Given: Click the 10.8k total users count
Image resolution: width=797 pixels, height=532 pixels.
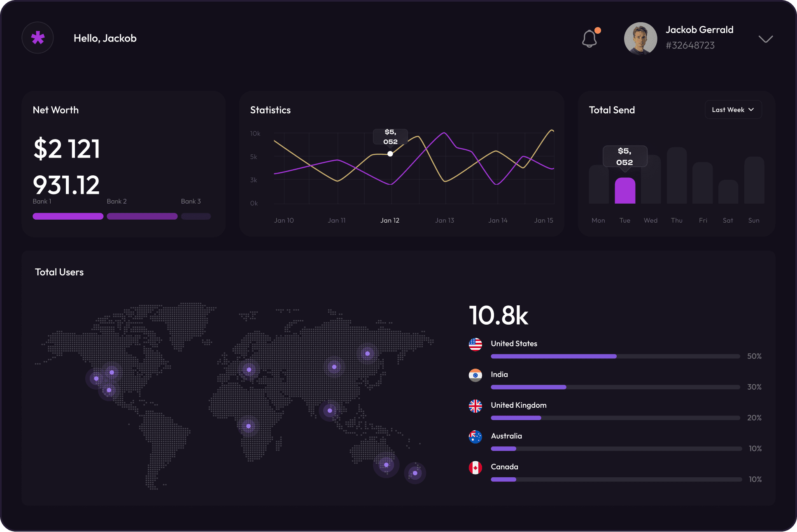Looking at the screenshot, I should (498, 315).
